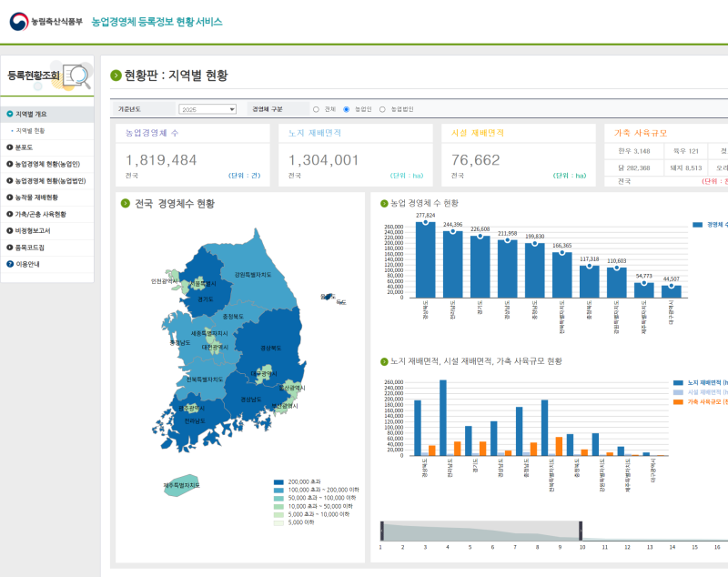Select the 전체 radio button

316,109
